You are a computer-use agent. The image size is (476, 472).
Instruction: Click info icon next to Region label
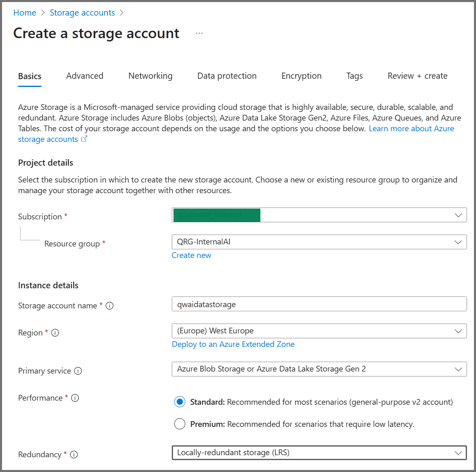point(55,333)
